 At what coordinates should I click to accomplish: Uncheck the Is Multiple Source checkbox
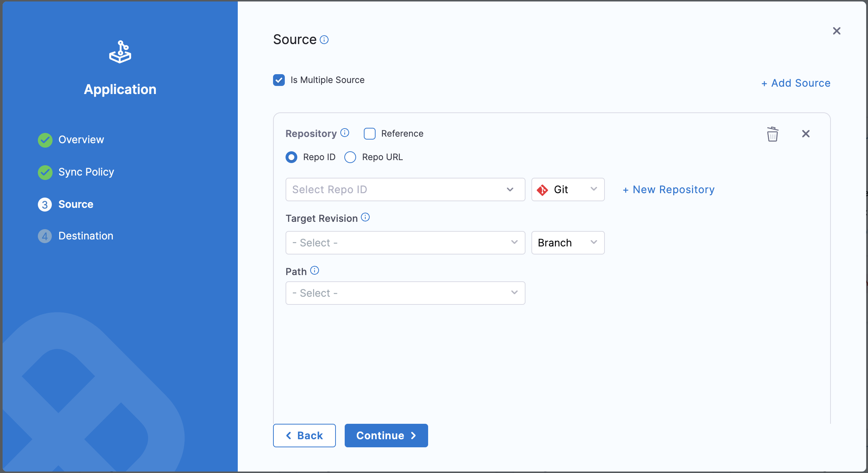[279, 80]
